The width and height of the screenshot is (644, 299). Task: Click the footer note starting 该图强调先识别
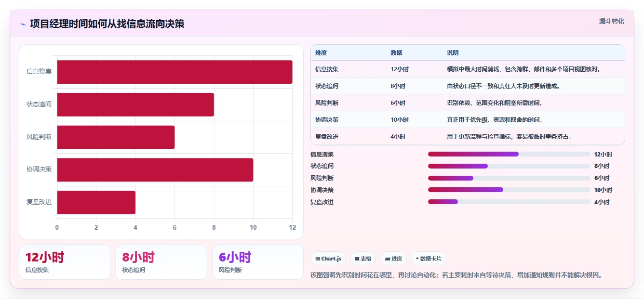[x=457, y=275]
